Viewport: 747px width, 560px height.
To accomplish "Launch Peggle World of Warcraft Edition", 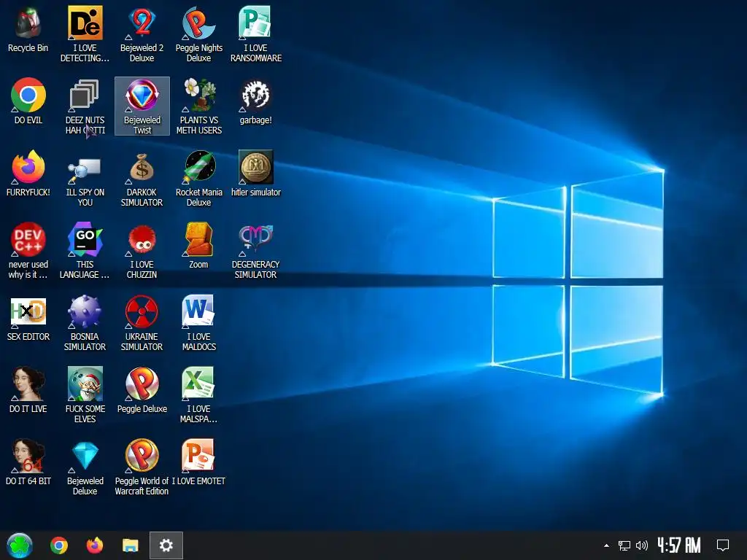I will pyautogui.click(x=142, y=467).
